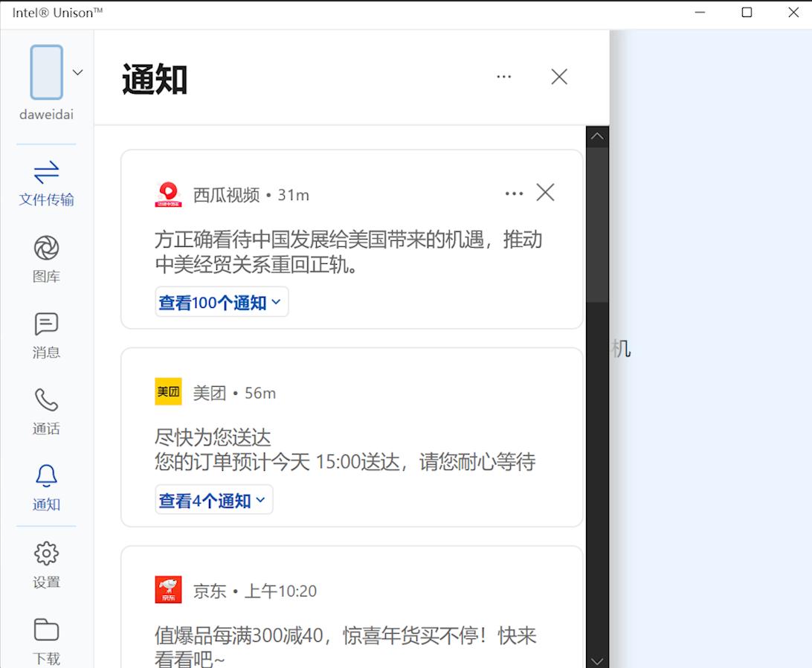Switch to the 消息 messages section
Image resolution: width=812 pixels, height=668 pixels.
[x=46, y=335]
